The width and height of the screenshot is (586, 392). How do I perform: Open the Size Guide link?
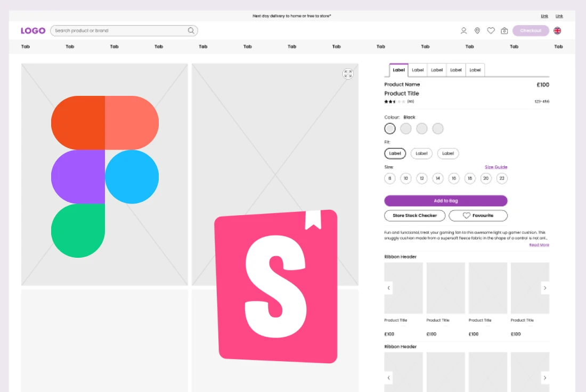click(496, 167)
